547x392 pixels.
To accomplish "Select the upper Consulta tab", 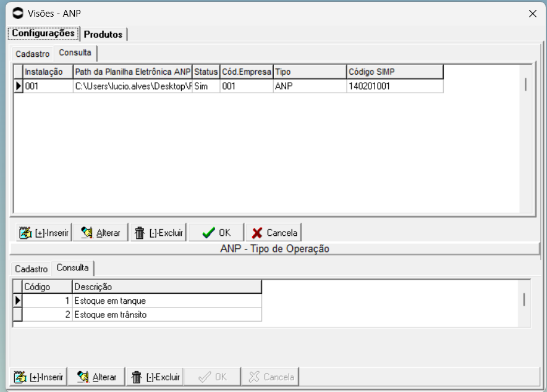I will pyautogui.click(x=75, y=52).
